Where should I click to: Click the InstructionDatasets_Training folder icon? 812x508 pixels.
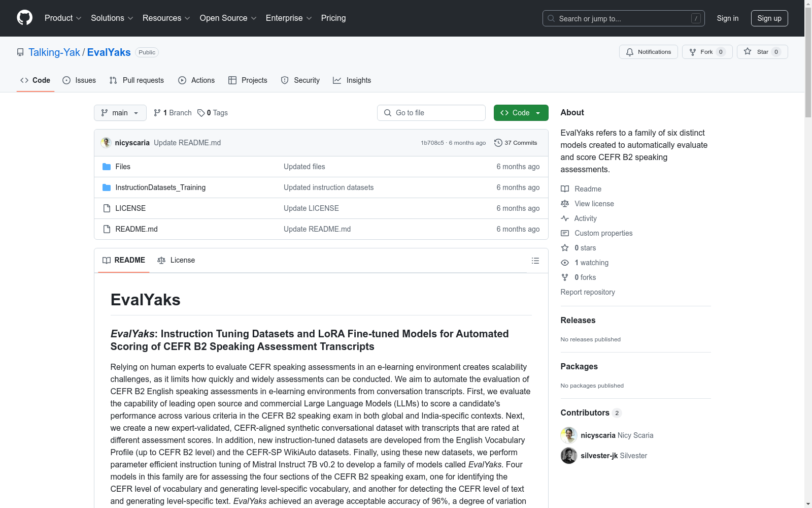(107, 187)
